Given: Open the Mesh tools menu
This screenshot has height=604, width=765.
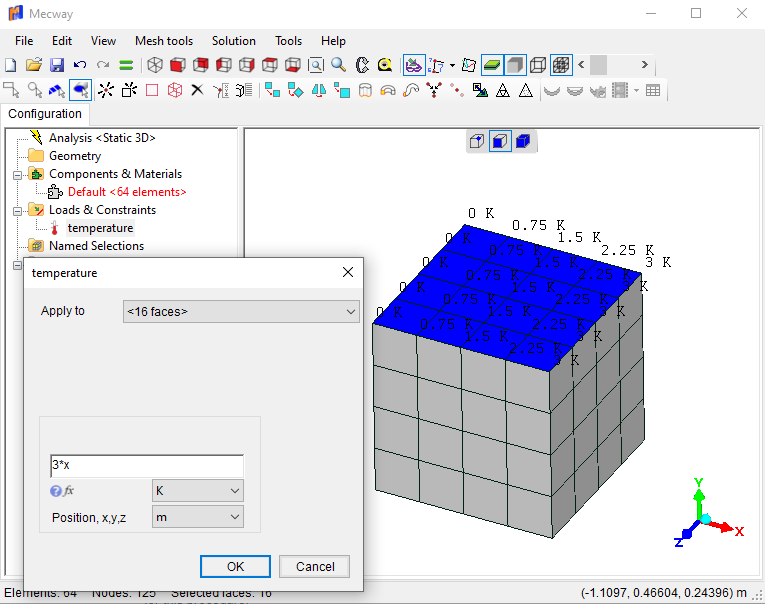Looking at the screenshot, I should 164,41.
